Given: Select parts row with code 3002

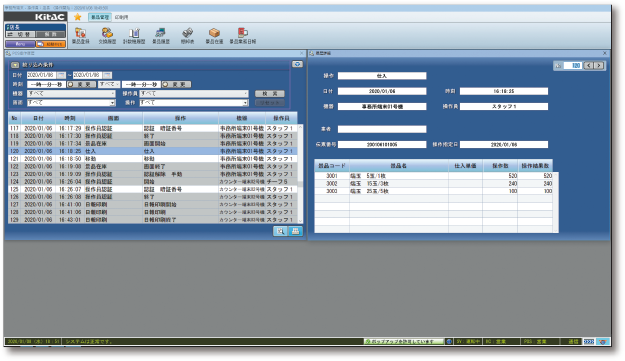Looking at the screenshot, I should click(x=434, y=183).
